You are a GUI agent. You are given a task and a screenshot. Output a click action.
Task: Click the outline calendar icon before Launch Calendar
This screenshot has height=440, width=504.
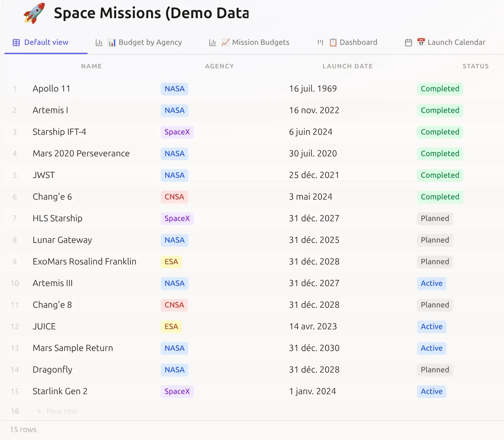coord(409,43)
